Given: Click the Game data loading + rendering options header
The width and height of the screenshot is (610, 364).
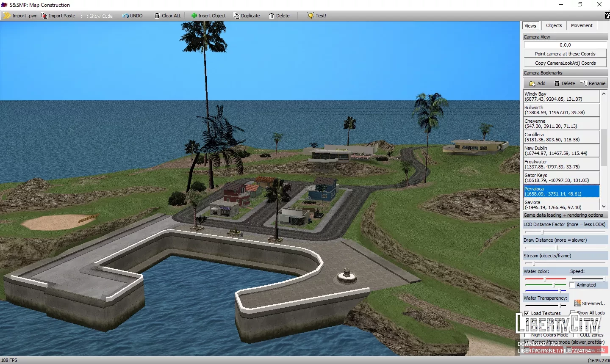Looking at the screenshot, I should [565, 215].
